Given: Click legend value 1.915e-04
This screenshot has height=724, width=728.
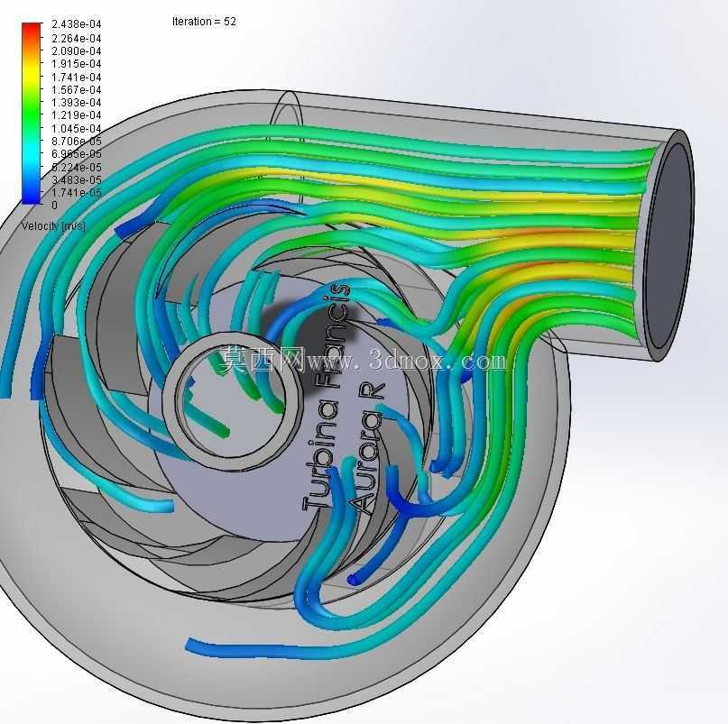Looking at the screenshot, I should pyautogui.click(x=76, y=64).
